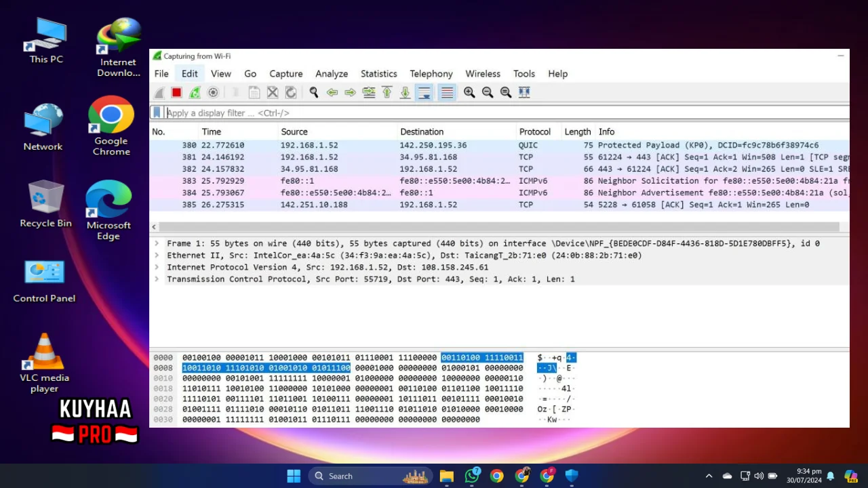Open File Explorer from taskbar
Viewport: 868px width, 488px height.
tap(446, 476)
